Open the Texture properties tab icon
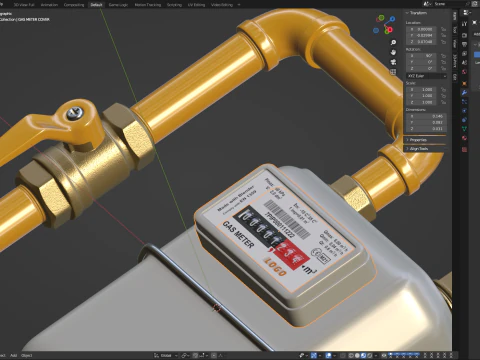This screenshot has height=360, width=480. [x=464, y=149]
